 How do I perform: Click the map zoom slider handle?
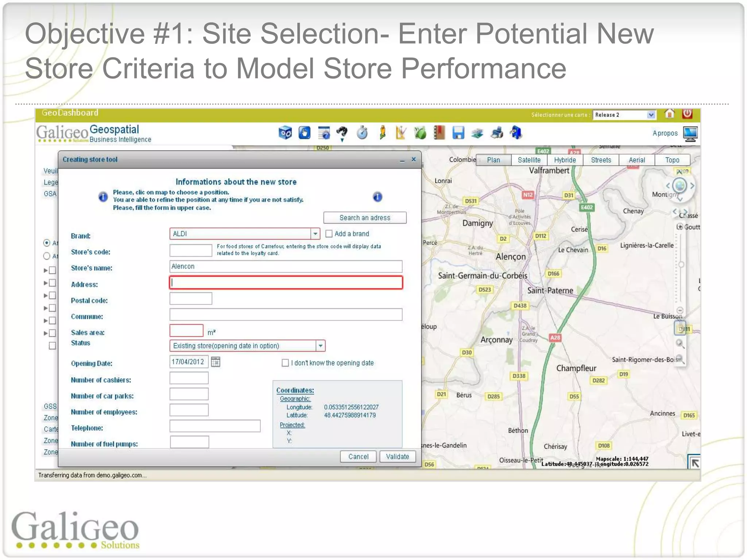(681, 264)
